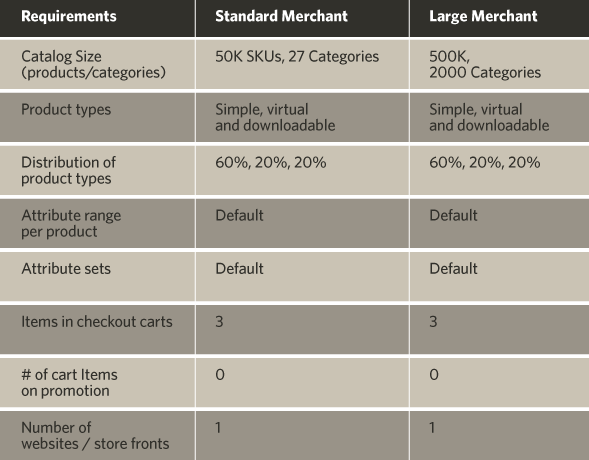Select the Attribute range per product label
Screen dimensions: 589x460
tap(71, 223)
